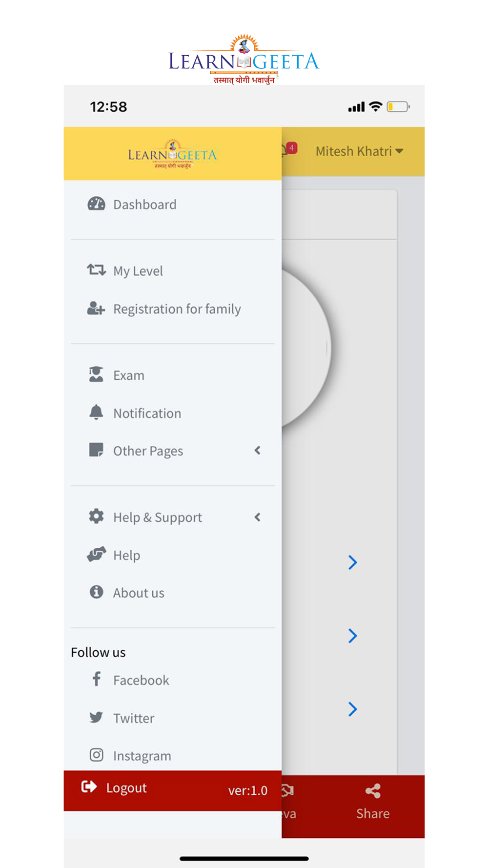The width and height of the screenshot is (488, 868).
Task: Click the Registration for family icon
Action: pyautogui.click(x=96, y=309)
